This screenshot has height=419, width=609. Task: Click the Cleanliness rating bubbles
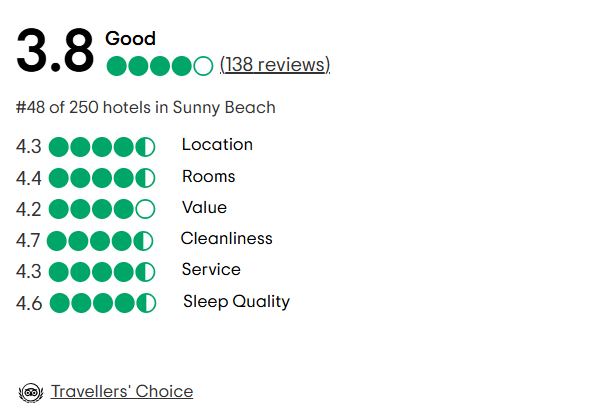coord(100,241)
